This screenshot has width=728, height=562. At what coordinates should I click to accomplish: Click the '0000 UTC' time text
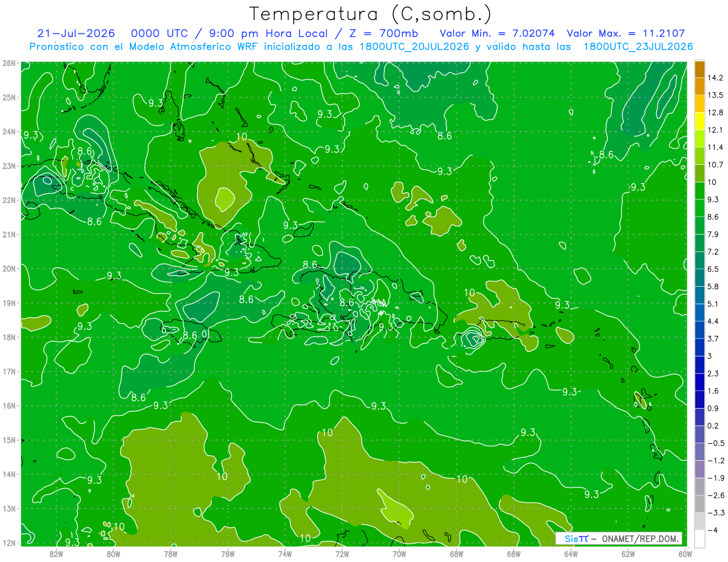point(159,33)
